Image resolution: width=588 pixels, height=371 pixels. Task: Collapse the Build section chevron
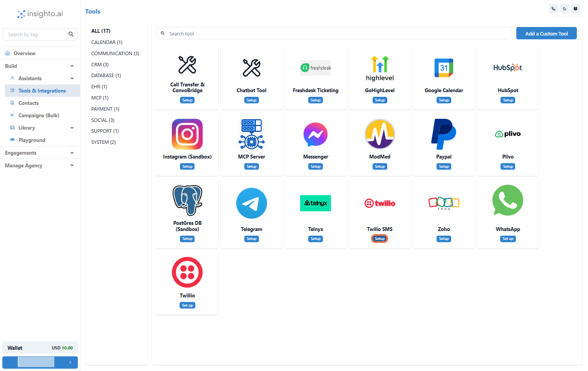pos(72,66)
